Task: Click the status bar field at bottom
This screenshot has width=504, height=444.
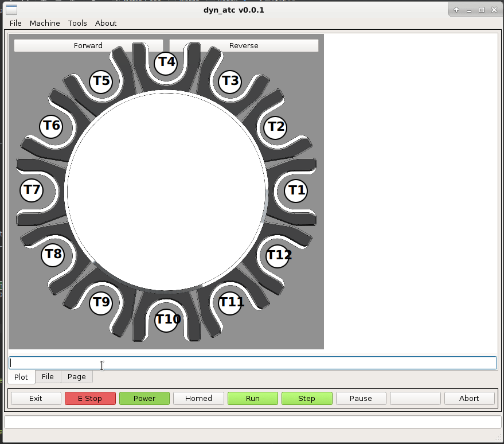Action: tap(252, 422)
